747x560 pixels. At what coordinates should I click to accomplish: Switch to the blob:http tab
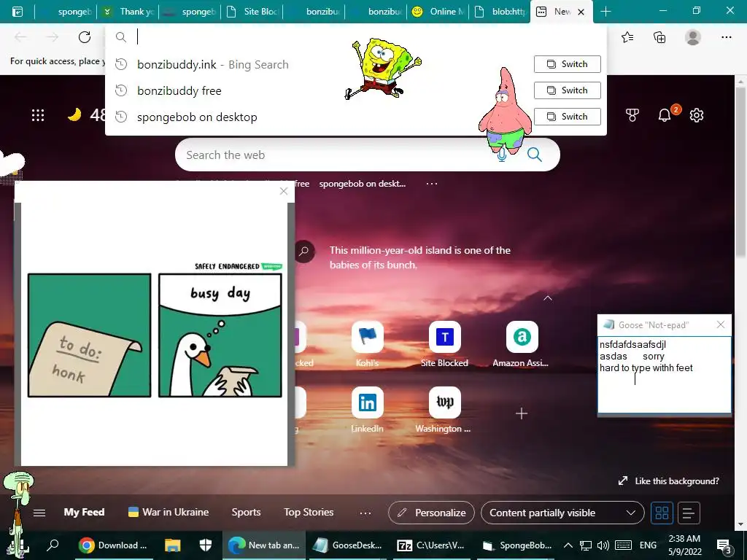[x=499, y=12]
